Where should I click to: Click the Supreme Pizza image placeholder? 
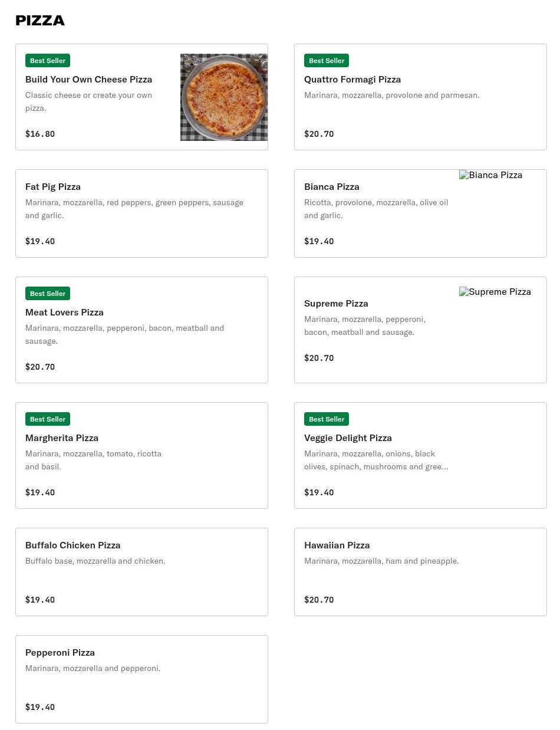point(495,292)
